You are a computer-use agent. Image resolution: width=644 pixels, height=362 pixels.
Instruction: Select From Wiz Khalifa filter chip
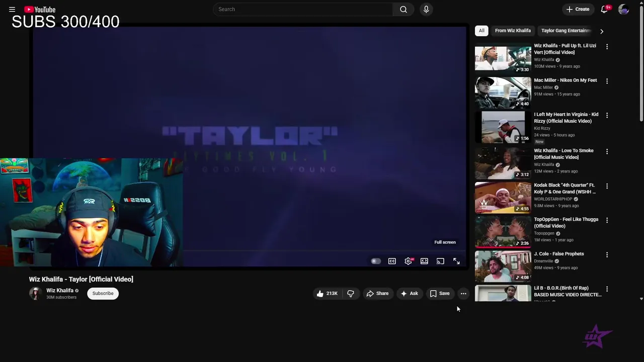[x=513, y=31]
